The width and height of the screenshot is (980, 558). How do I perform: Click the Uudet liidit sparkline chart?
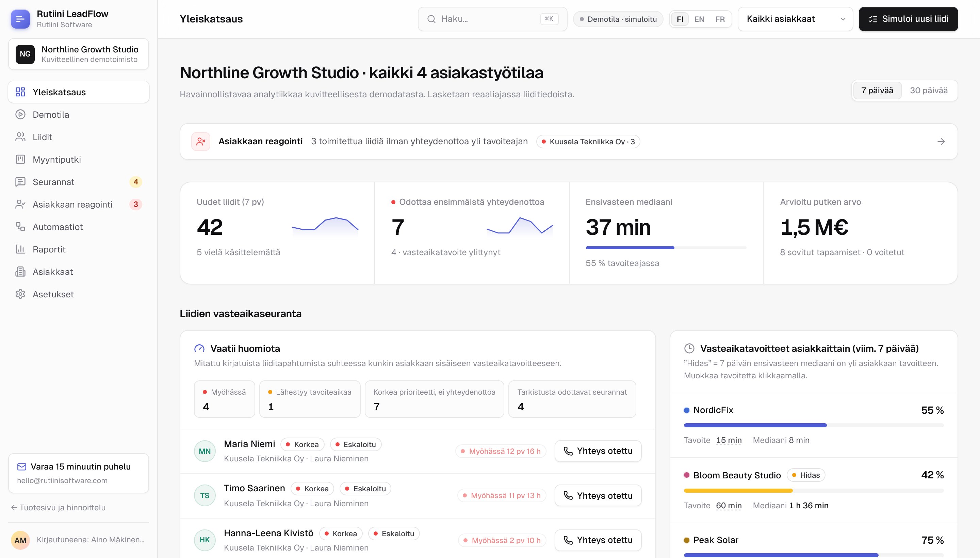[x=325, y=227]
